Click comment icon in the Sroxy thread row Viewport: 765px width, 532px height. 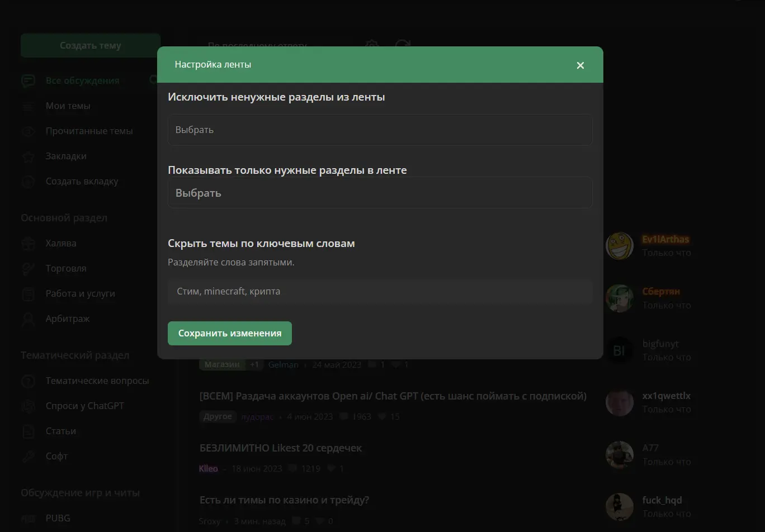coord(296,521)
